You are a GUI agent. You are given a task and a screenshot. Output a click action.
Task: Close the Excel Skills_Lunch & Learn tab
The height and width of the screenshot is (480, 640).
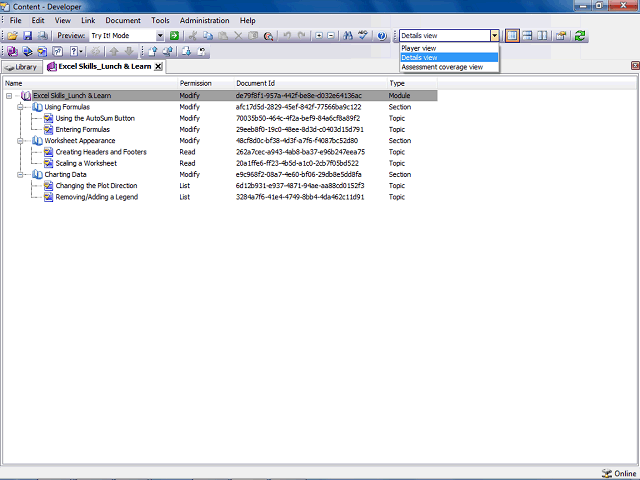(x=158, y=67)
